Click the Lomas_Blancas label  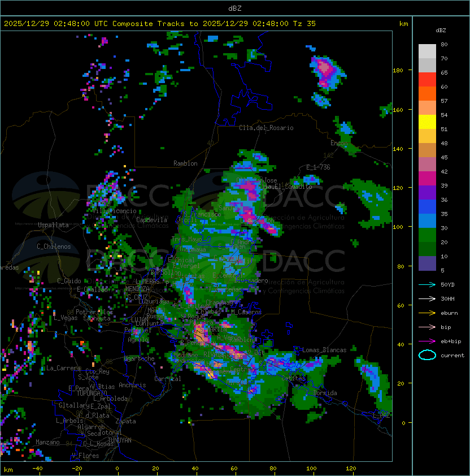click(x=324, y=350)
